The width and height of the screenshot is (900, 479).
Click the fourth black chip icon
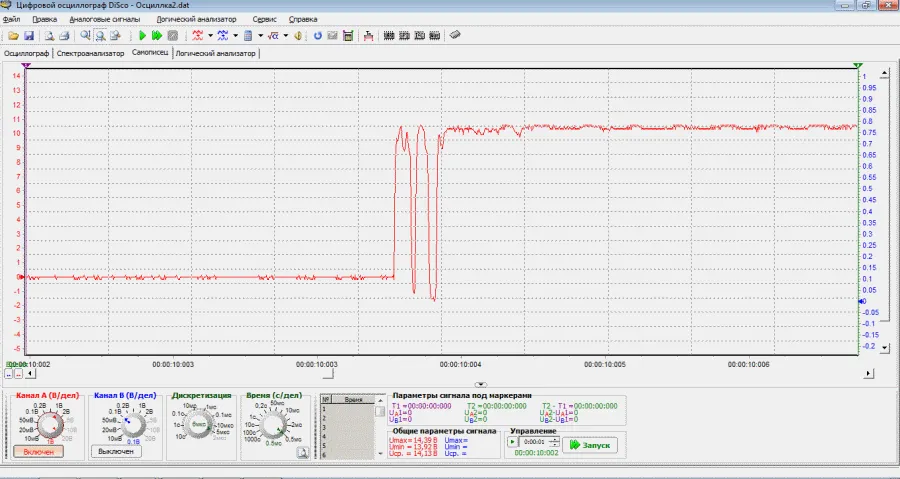point(435,36)
